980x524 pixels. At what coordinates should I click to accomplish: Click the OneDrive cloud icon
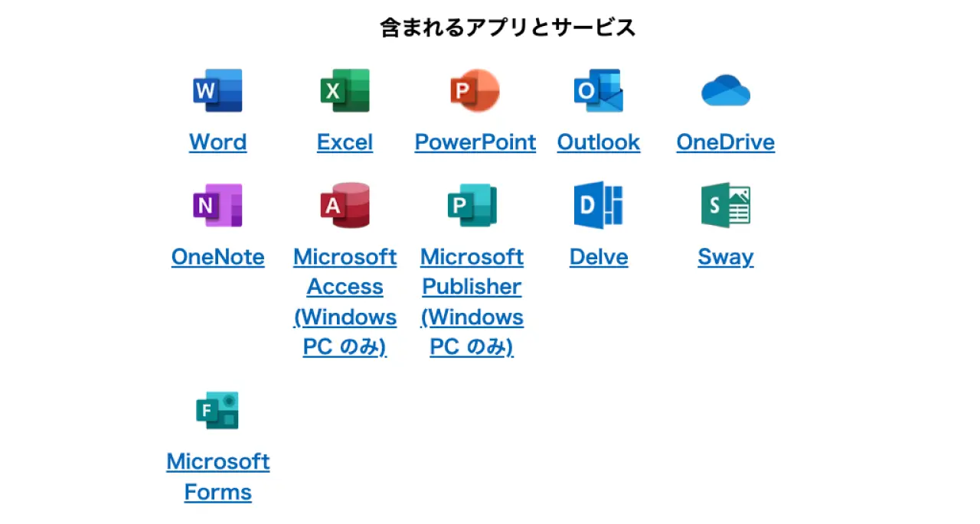(726, 91)
